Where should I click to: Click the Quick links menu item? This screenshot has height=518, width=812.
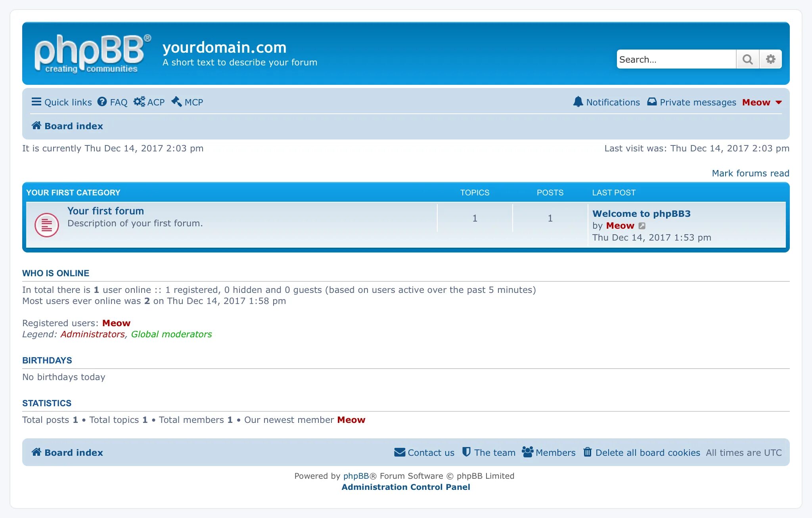click(61, 102)
